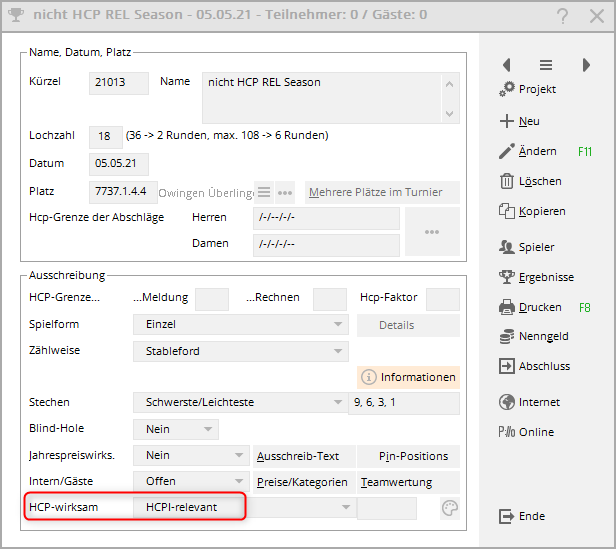The width and height of the screenshot is (616, 549).
Task: Open the HCP-wirksam dropdown
Action: (x=346, y=508)
